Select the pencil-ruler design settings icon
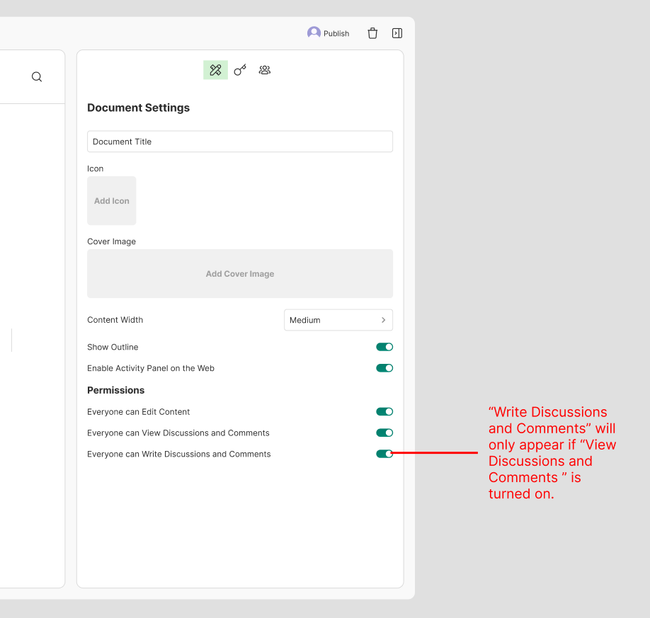 tap(215, 70)
